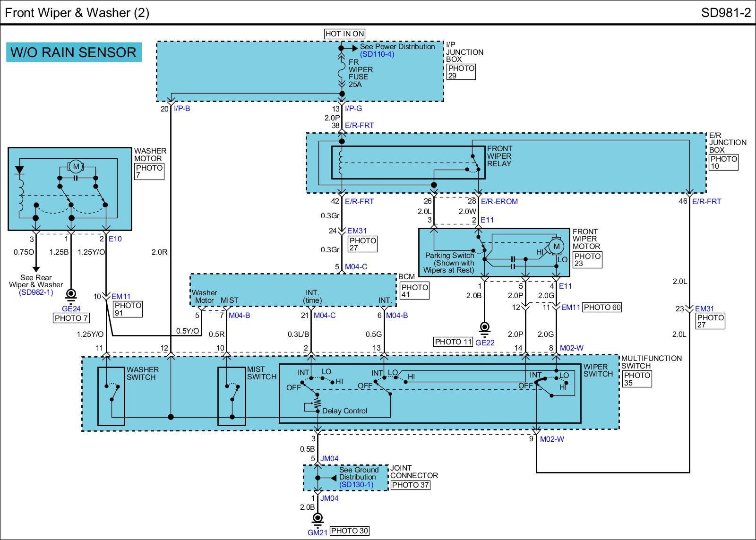The image size is (756, 540).
Task: Click the 0.5Y/O wire label
Action: point(188,331)
